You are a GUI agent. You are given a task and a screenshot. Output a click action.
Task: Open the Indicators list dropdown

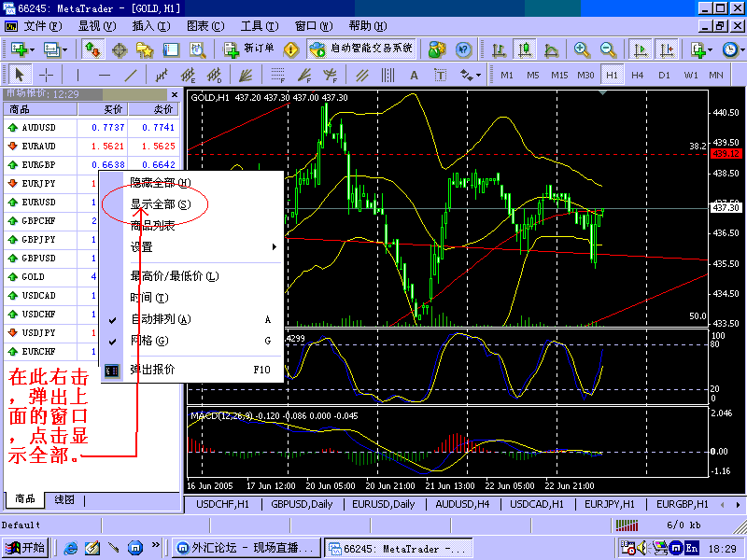pyautogui.click(x=701, y=49)
